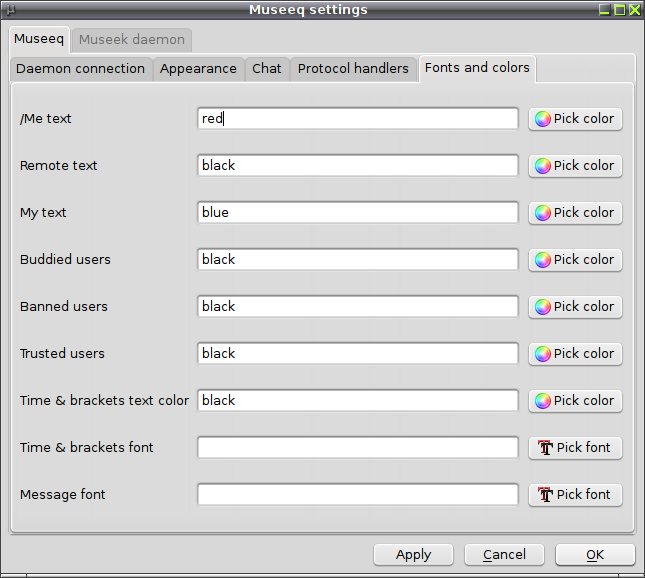The width and height of the screenshot is (645, 578).
Task: Pick color for Remote text
Action: (x=575, y=166)
